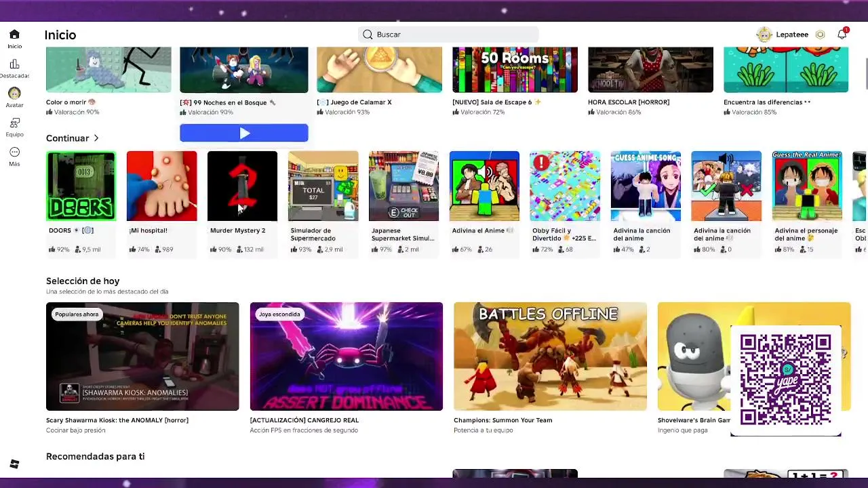Image resolution: width=868 pixels, height=488 pixels.
Task: Open Color o morir game thumbnail
Action: click(108, 70)
